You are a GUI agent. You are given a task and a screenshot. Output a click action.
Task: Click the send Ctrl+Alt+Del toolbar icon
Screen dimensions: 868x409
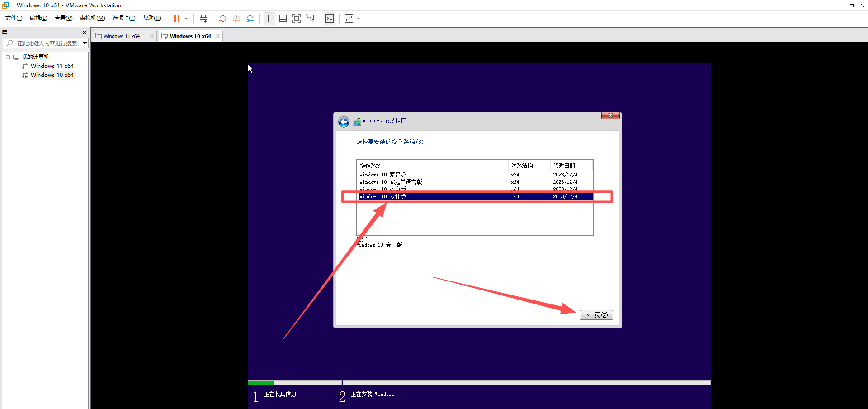pos(203,19)
